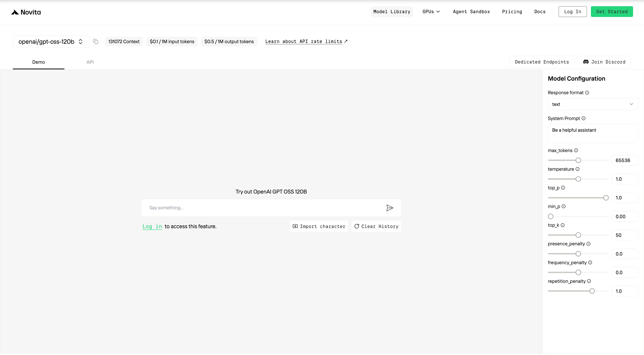Click the repetition_penalty slider handle
This screenshot has width=644, height=355.
click(x=592, y=291)
